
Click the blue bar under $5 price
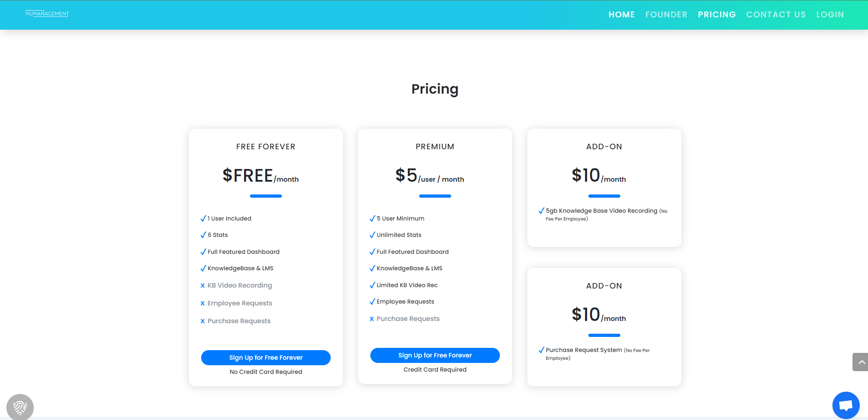435,196
